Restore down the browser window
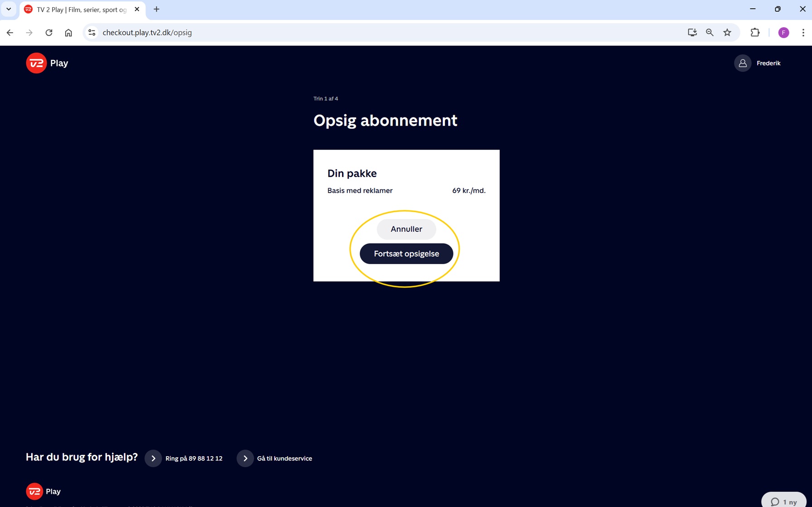 coord(778,9)
